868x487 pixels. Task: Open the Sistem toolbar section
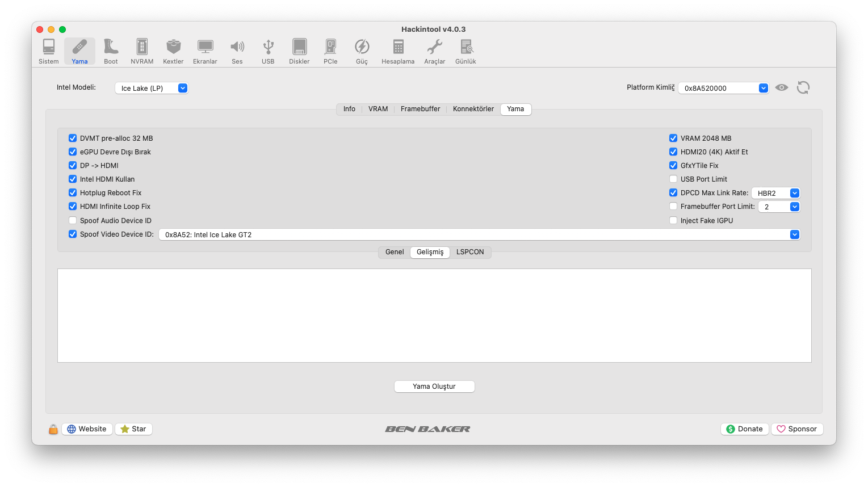(x=49, y=51)
